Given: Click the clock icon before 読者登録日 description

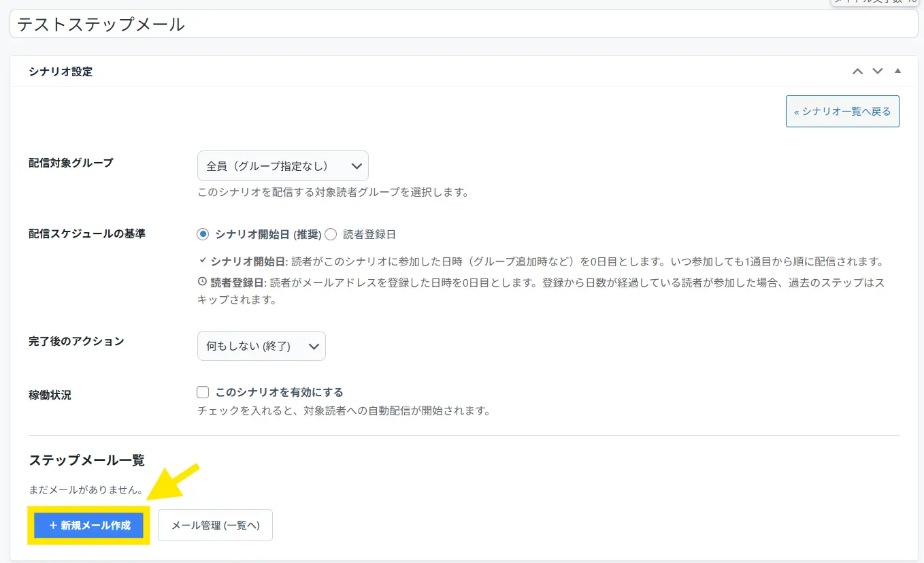Looking at the screenshot, I should coord(202,281).
